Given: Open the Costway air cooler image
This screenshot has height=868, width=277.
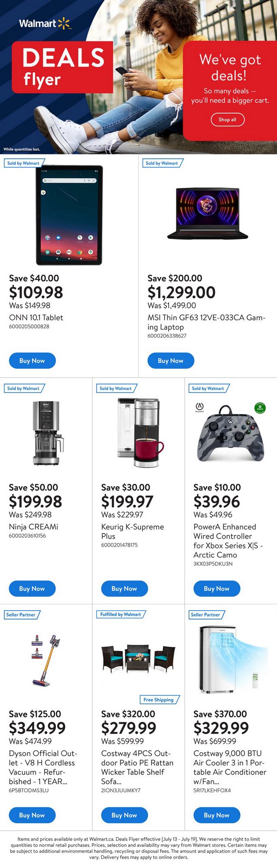Looking at the screenshot, I should tap(231, 659).
